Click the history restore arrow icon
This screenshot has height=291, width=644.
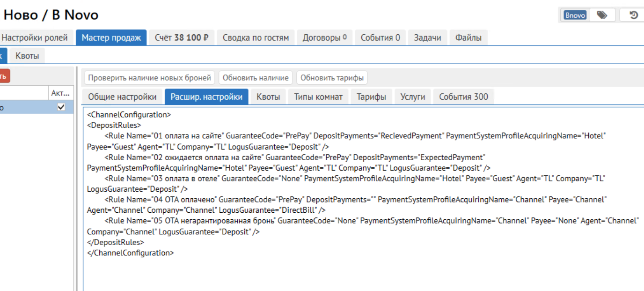coord(633,15)
